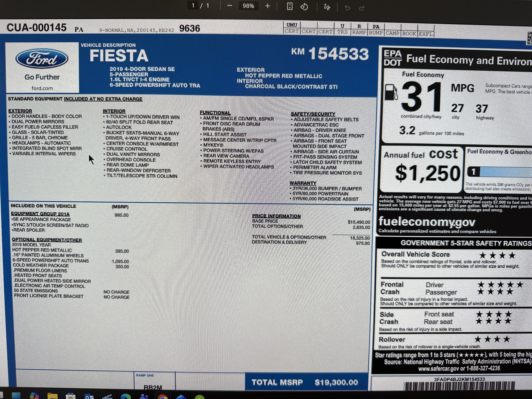Click 'DESTINATION & DELIVERY' line
The height and width of the screenshot is (399, 532).
pos(279,242)
